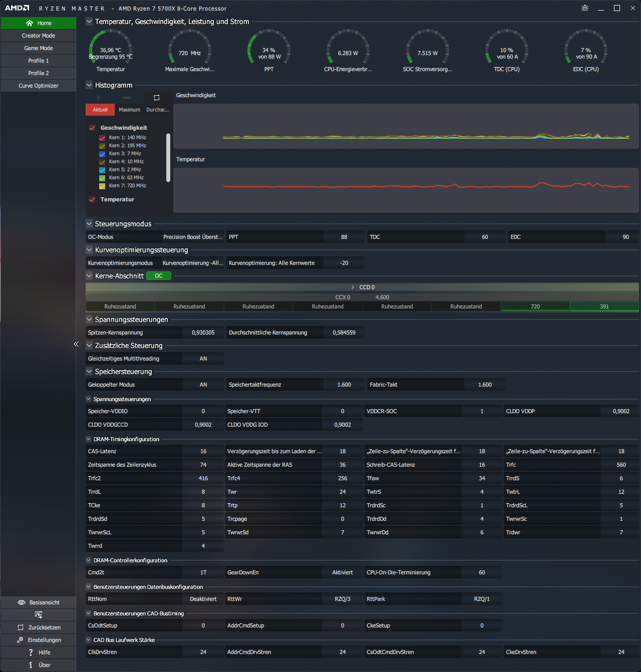Select the Durchsc... histogram tab
Image resolution: width=641 pixels, height=672 pixels.
click(158, 110)
